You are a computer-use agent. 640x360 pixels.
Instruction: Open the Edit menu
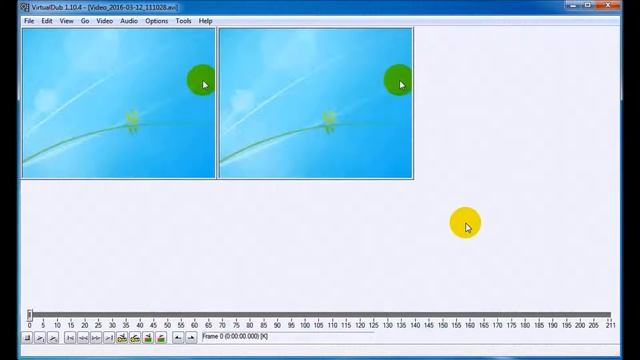click(x=47, y=21)
